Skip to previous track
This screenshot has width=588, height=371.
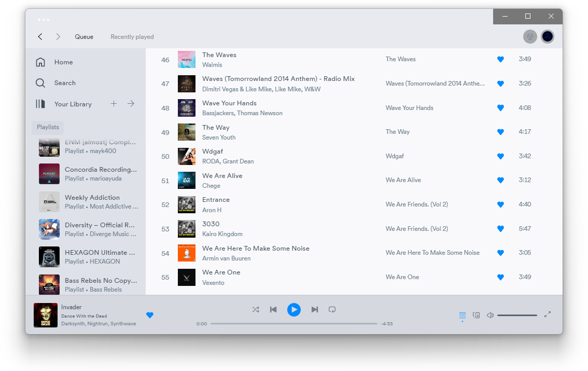pyautogui.click(x=273, y=309)
